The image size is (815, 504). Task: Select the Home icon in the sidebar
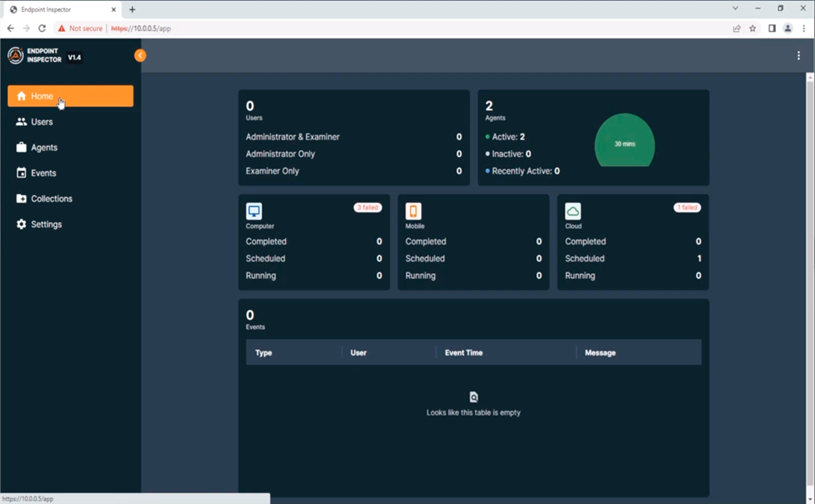tap(21, 96)
